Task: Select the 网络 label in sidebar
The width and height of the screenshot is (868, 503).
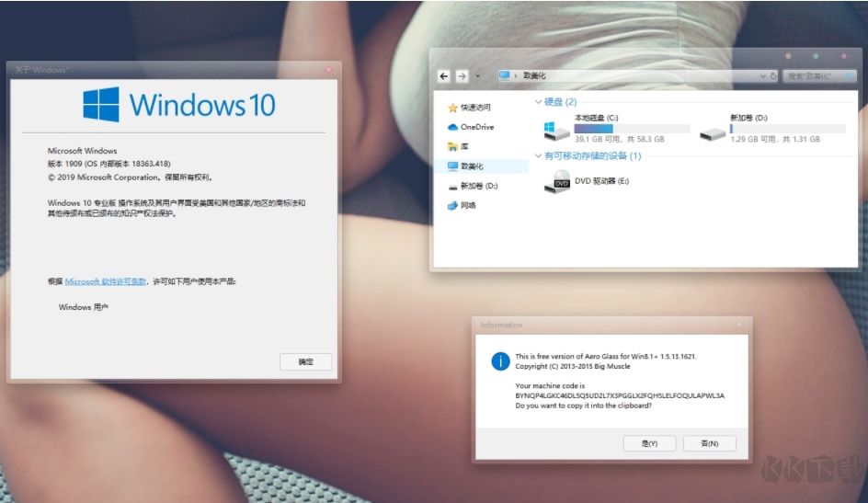Action: pos(468,205)
